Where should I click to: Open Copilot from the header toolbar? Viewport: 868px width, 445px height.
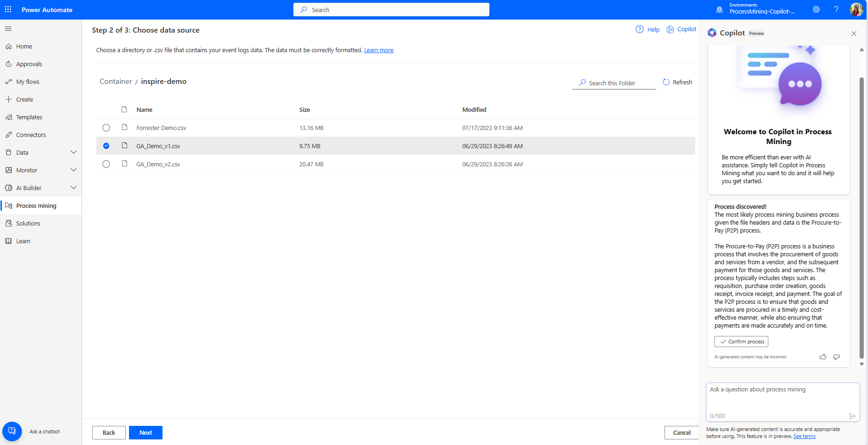[681, 29]
